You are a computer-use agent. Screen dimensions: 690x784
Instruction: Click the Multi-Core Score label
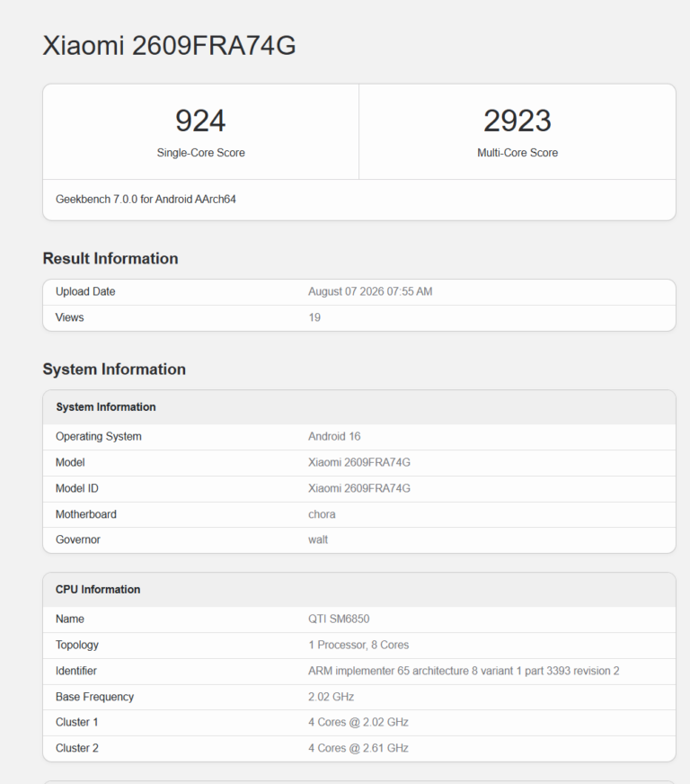pos(517,153)
